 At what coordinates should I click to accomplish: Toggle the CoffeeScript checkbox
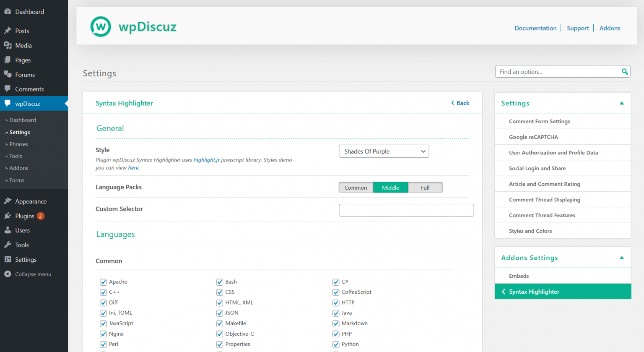pos(336,292)
